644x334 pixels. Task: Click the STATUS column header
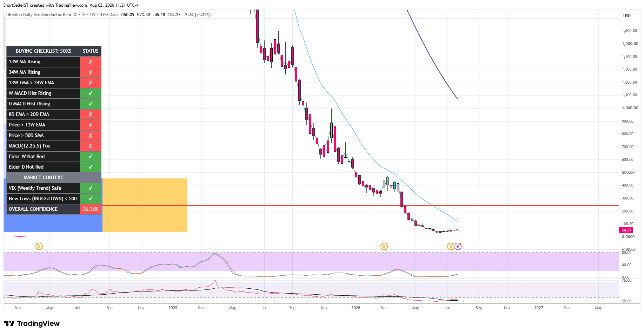91,51
